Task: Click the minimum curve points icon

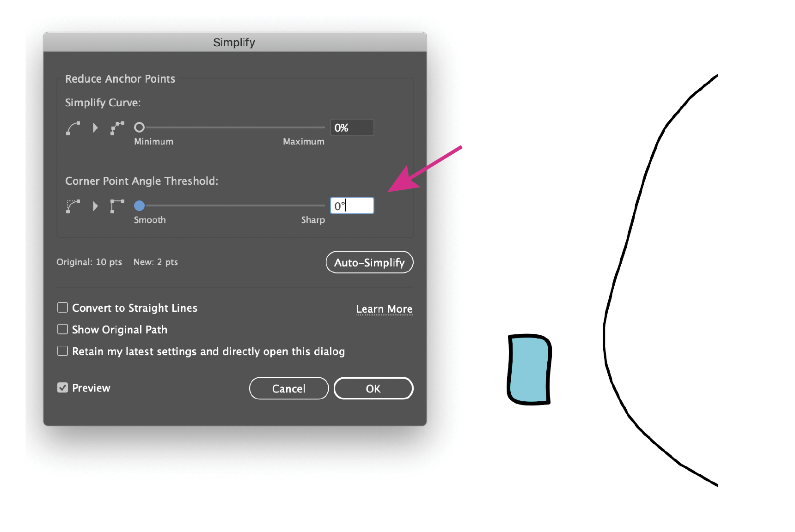Action: click(x=73, y=128)
